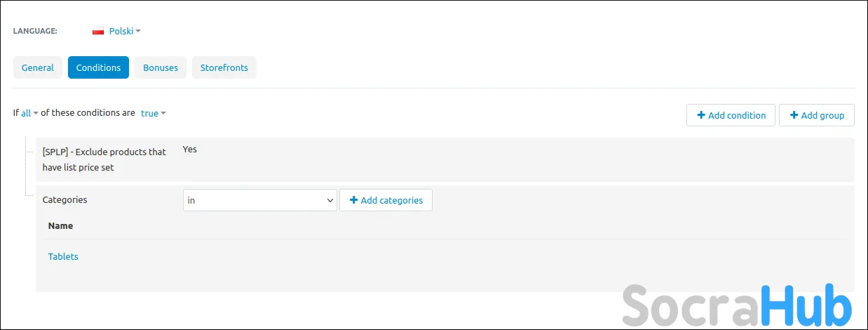This screenshot has width=868, height=330.
Task: Click the Name column header
Action: point(60,226)
